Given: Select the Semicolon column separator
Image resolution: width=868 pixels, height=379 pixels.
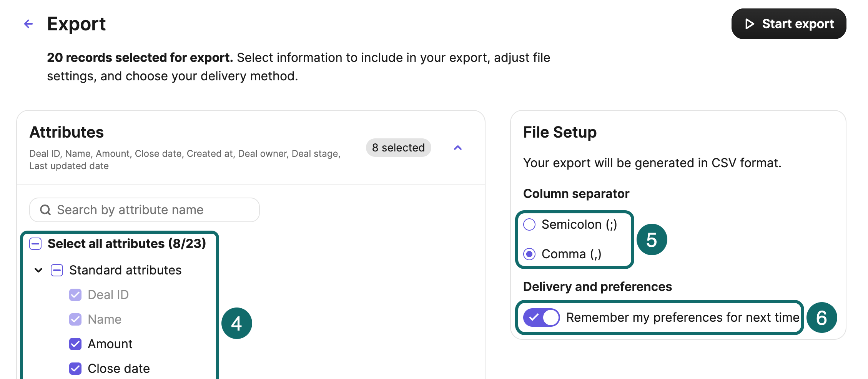Looking at the screenshot, I should click(530, 224).
